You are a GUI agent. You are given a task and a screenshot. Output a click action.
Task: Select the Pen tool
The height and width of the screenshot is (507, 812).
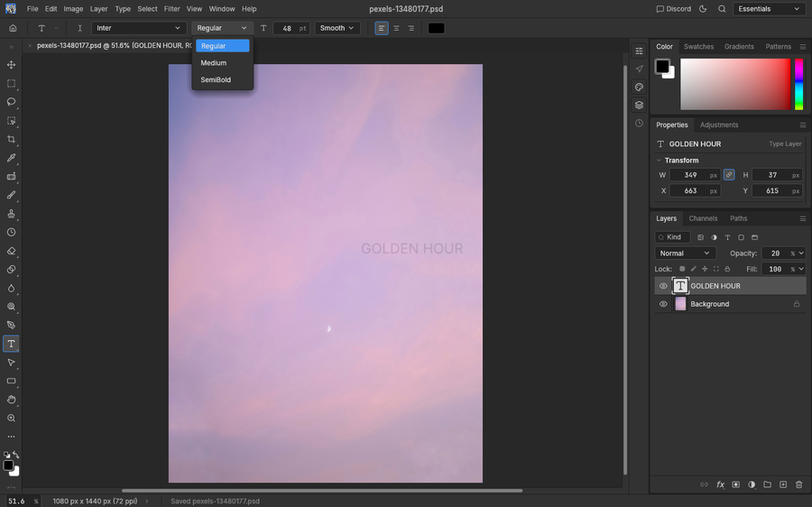click(x=11, y=326)
